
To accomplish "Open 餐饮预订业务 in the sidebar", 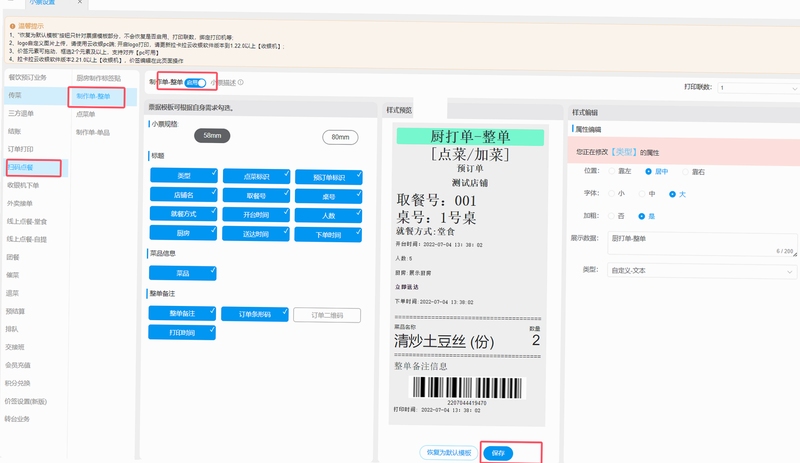I will click(x=28, y=77).
